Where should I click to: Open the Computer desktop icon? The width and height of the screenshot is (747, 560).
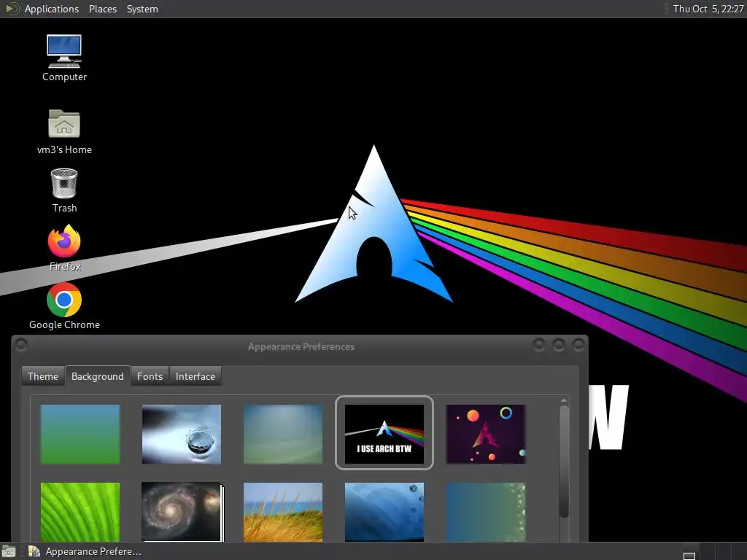[64, 58]
